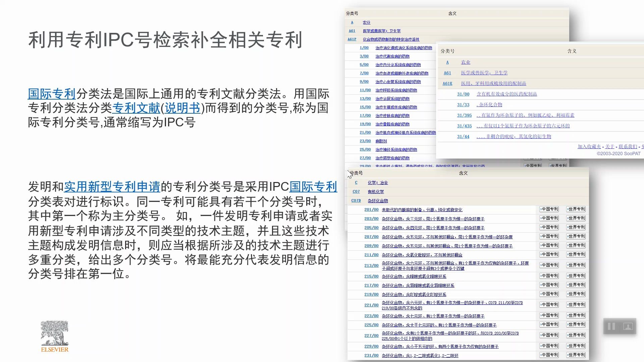Viewport: 644px width, 362px height.
Task: Select the 31/00 classification code
Action: [463, 94]
